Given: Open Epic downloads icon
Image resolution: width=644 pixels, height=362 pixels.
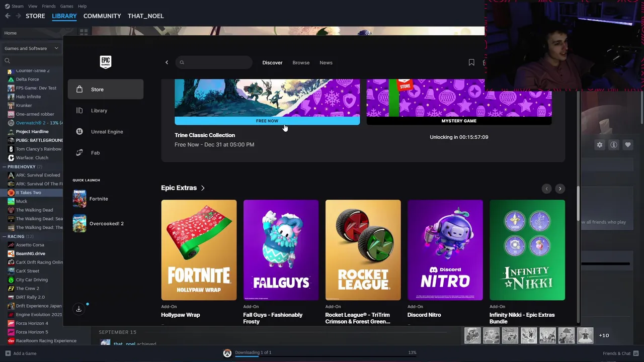Looking at the screenshot, I should point(79,309).
